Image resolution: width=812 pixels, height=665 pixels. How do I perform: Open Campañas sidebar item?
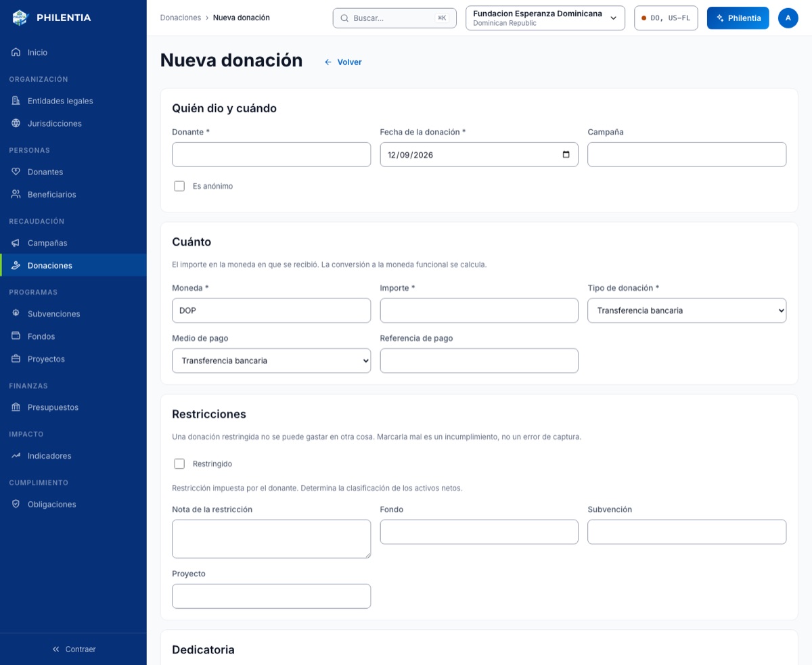click(73, 243)
